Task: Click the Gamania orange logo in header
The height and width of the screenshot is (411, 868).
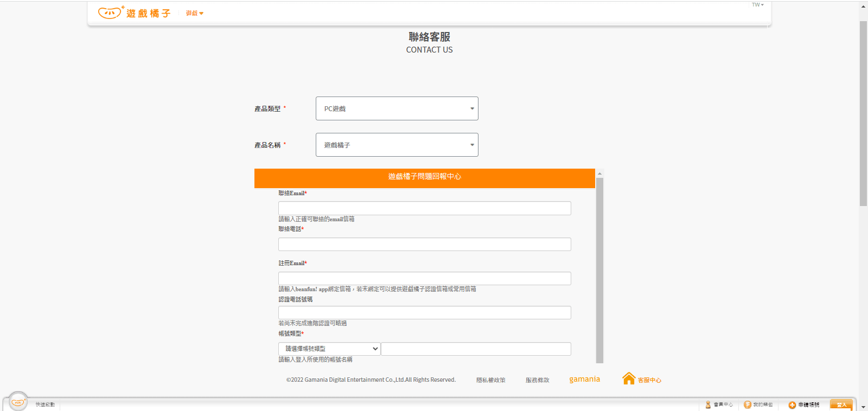Action: 134,12
